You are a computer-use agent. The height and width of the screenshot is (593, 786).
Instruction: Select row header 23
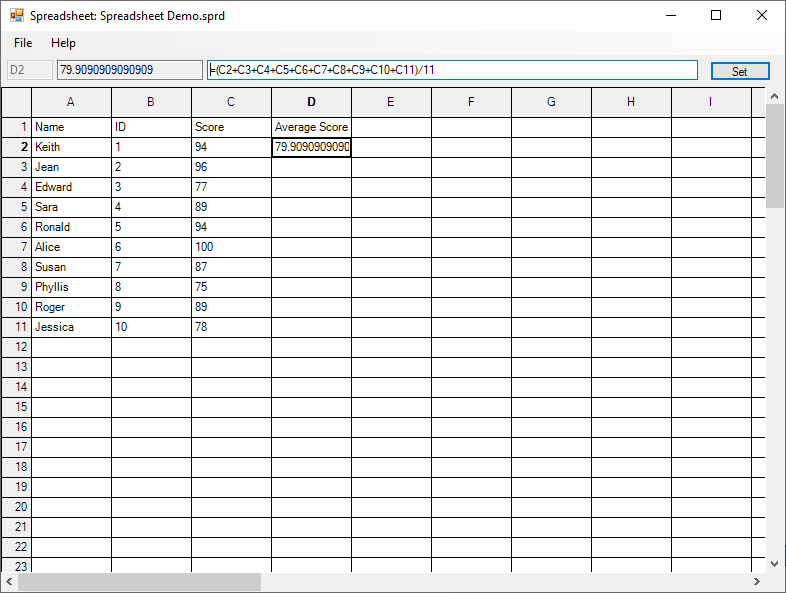(17, 565)
